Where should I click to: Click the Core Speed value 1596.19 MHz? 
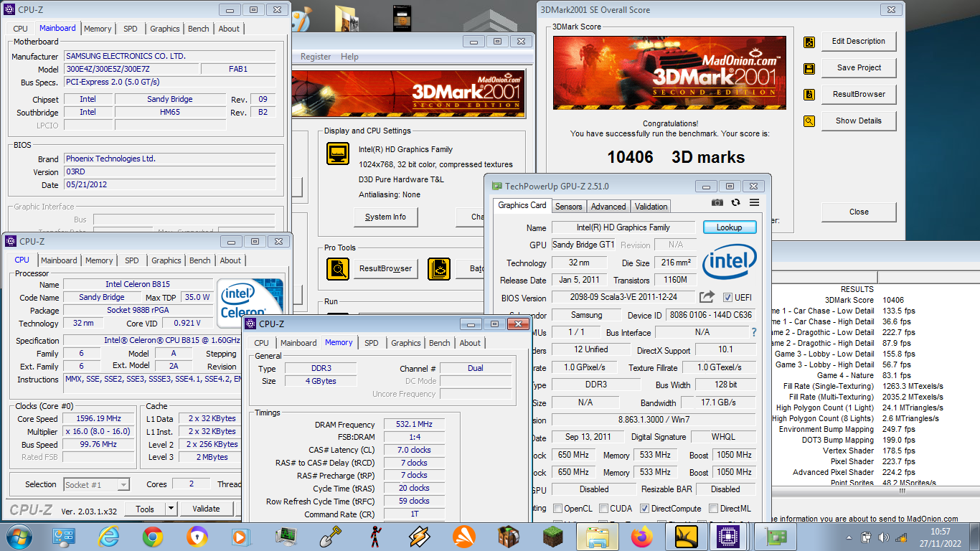[x=99, y=419]
